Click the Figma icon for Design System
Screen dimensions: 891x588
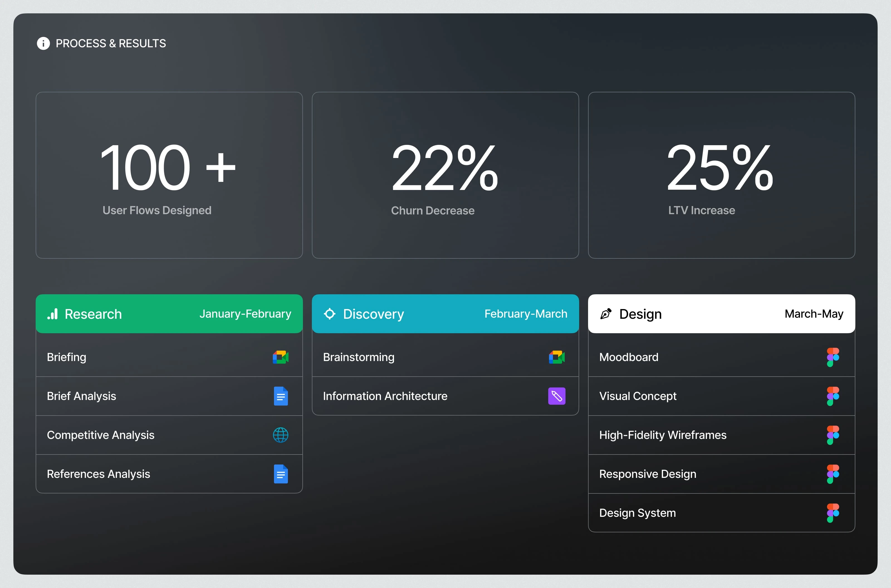[833, 513]
